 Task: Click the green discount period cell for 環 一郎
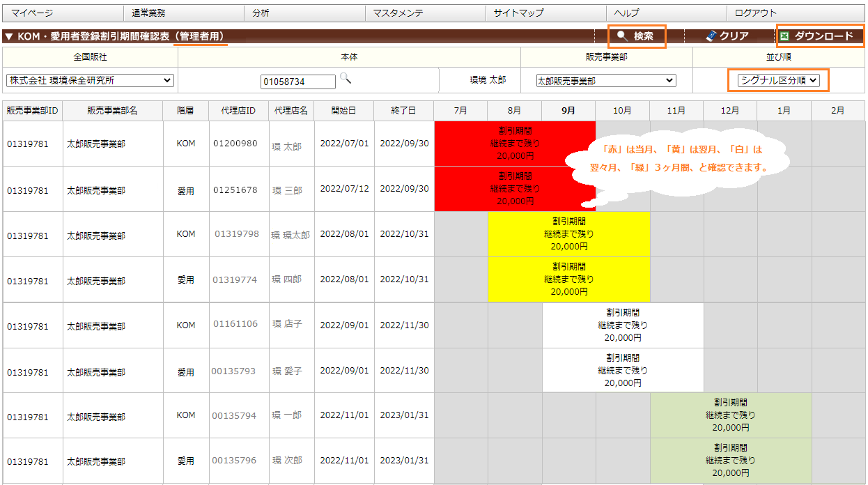[730, 415]
